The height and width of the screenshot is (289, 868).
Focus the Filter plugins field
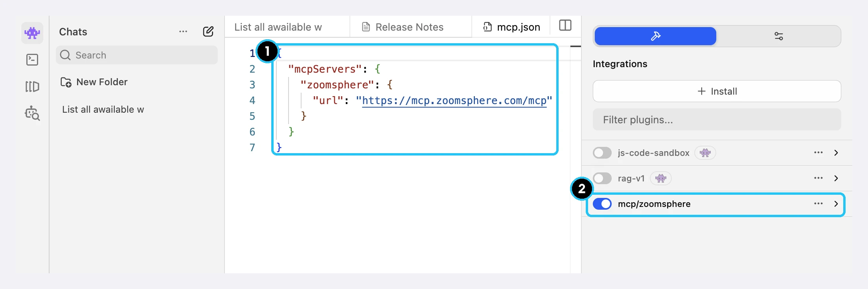[x=717, y=119]
